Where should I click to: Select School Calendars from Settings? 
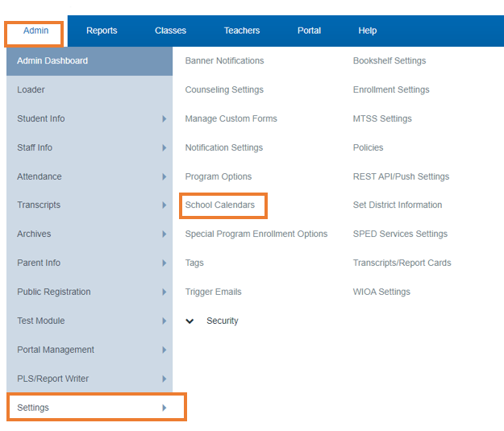pyautogui.click(x=220, y=205)
